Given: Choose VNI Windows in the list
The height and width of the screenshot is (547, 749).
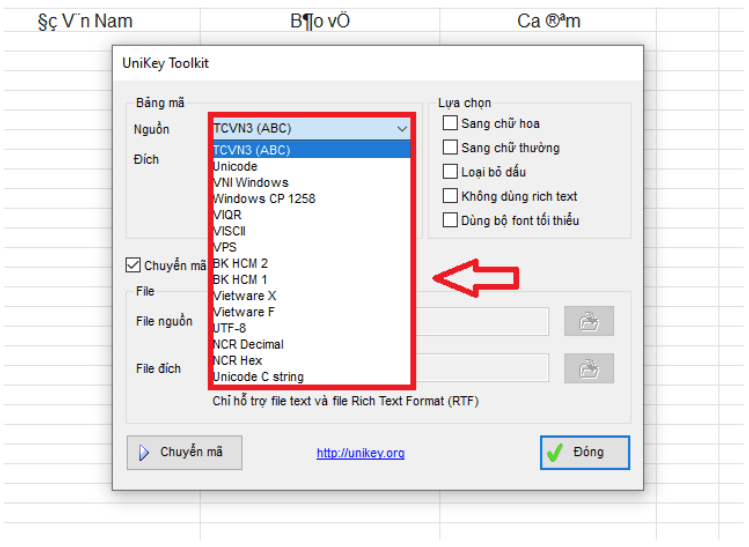Looking at the screenshot, I should pyautogui.click(x=251, y=182).
